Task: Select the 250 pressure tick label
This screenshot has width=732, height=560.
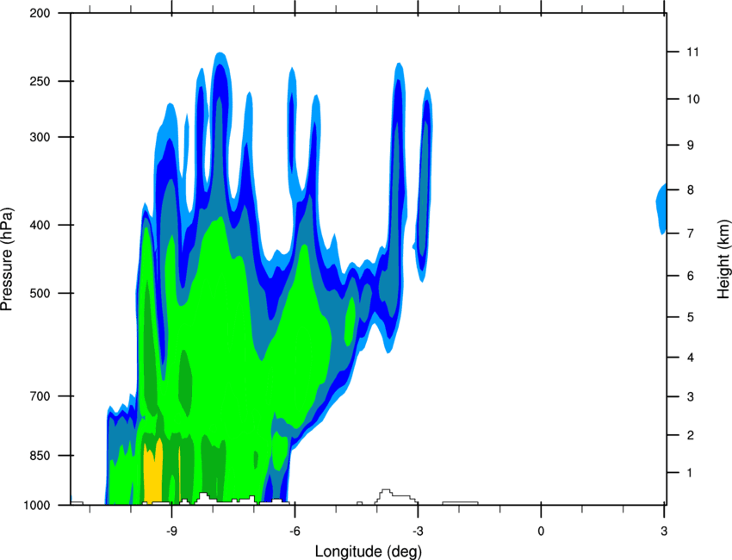Action: point(40,81)
